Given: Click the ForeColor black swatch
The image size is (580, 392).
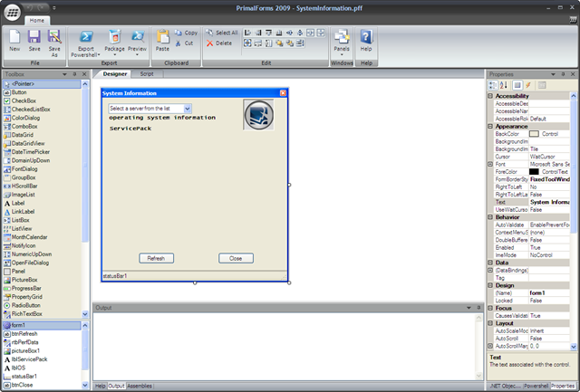Looking at the screenshot, I should (x=534, y=172).
